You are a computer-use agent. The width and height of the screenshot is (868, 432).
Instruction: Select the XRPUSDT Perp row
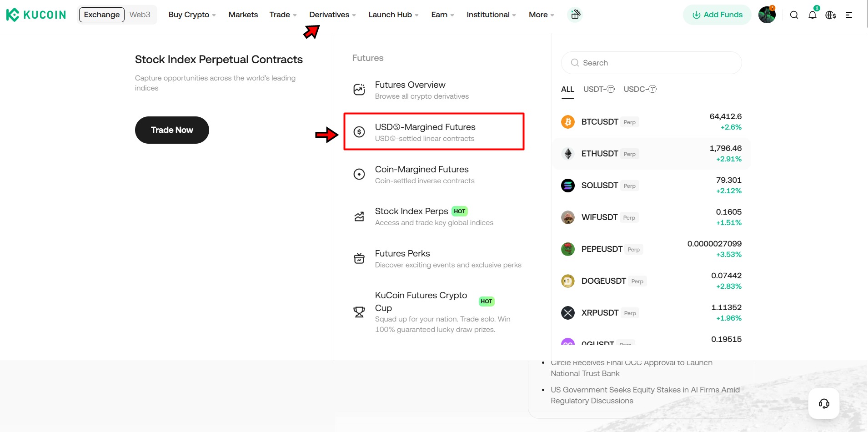(651, 313)
